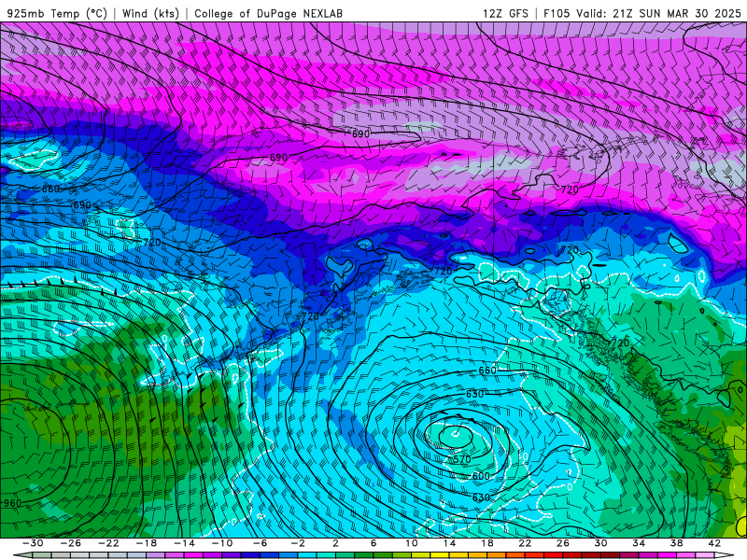Select the 2 value on the temperature scale
Image resolution: width=747 pixels, height=560 pixels.
pyautogui.click(x=335, y=543)
